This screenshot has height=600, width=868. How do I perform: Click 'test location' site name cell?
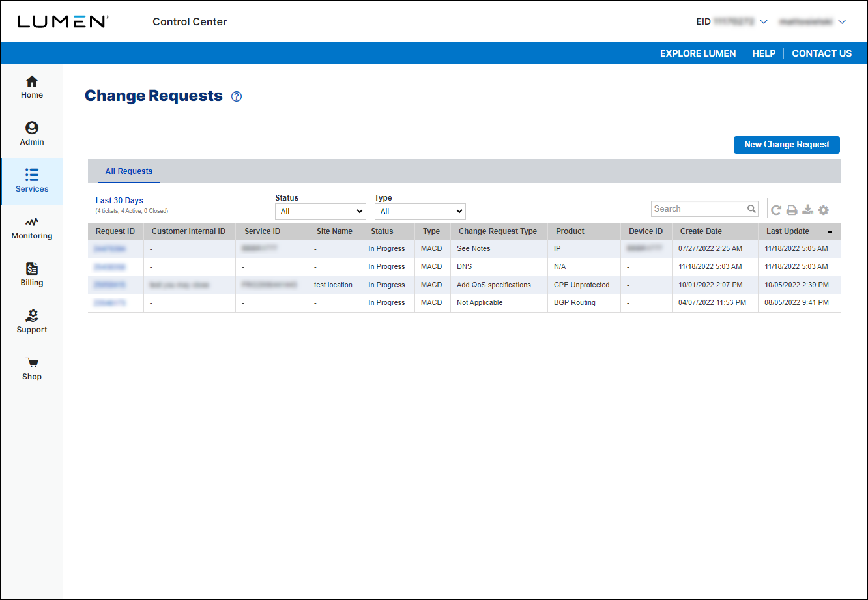click(333, 285)
